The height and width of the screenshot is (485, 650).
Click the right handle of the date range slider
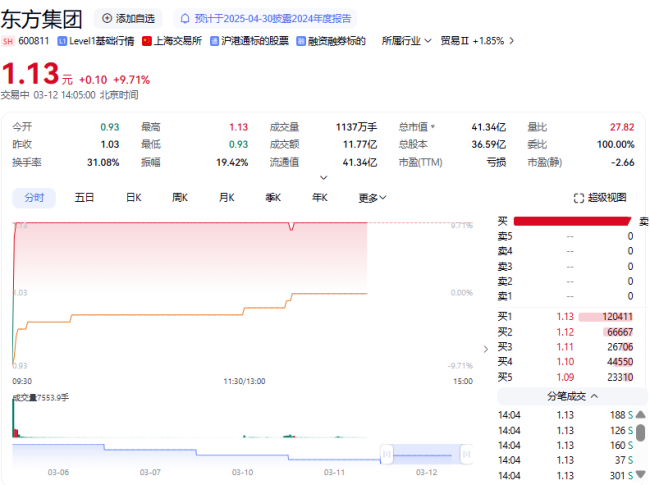466,454
